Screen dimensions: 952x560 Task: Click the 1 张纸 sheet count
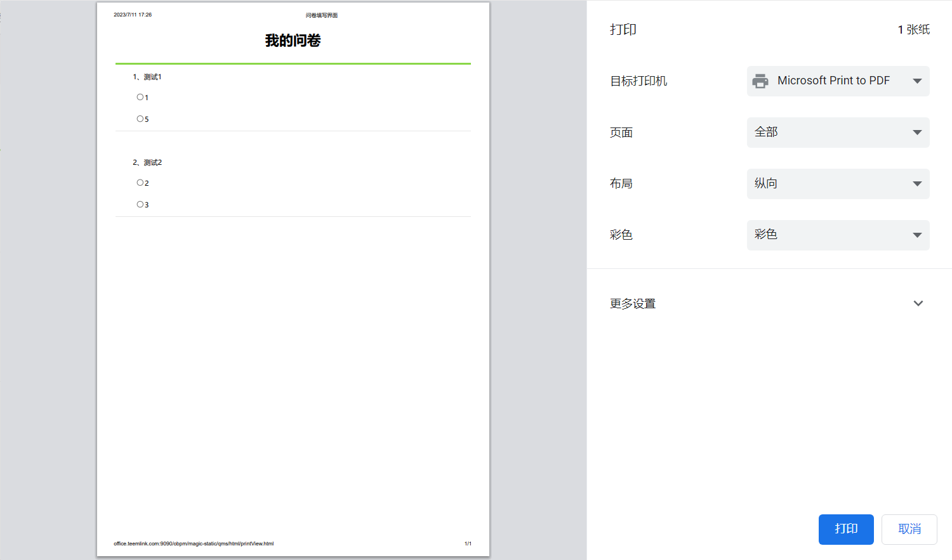pyautogui.click(x=913, y=30)
